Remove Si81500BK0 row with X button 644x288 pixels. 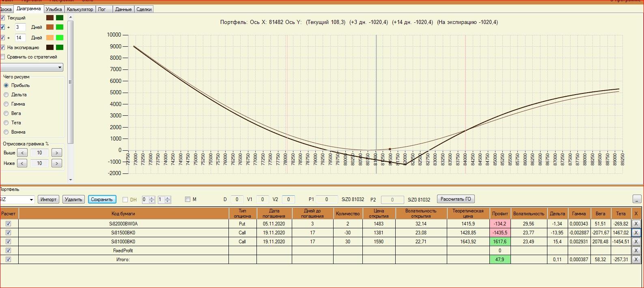(636, 233)
